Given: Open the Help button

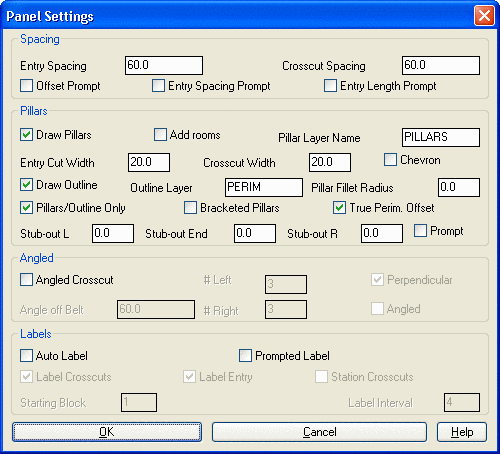Looking at the screenshot, I should [x=462, y=432].
